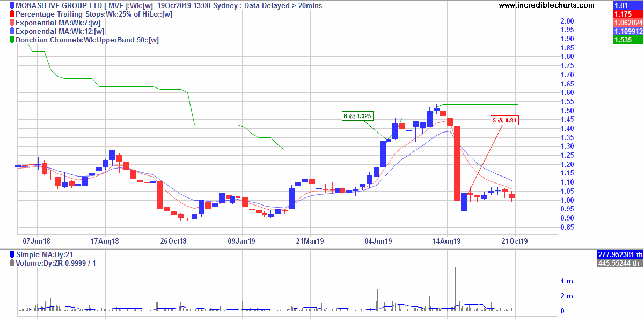Image resolution: width=644 pixels, height=322 pixels.
Task: Click the 1.50 price axis label
Action: click(567, 111)
